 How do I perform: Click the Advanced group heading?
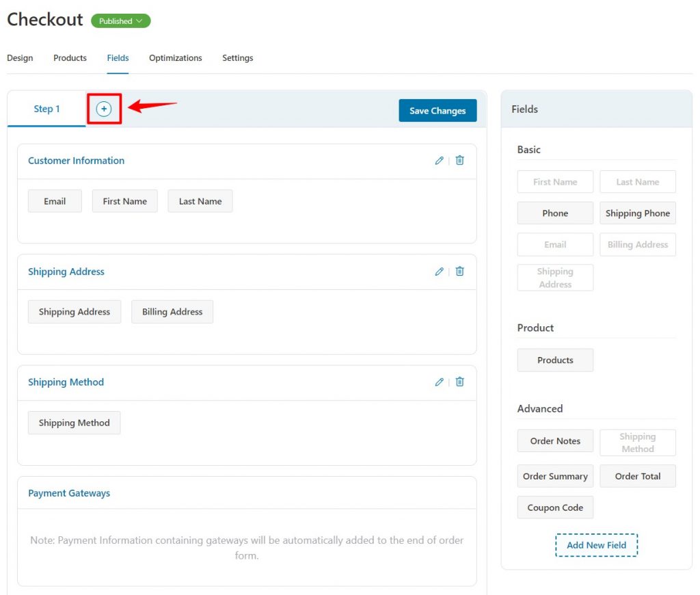click(540, 409)
